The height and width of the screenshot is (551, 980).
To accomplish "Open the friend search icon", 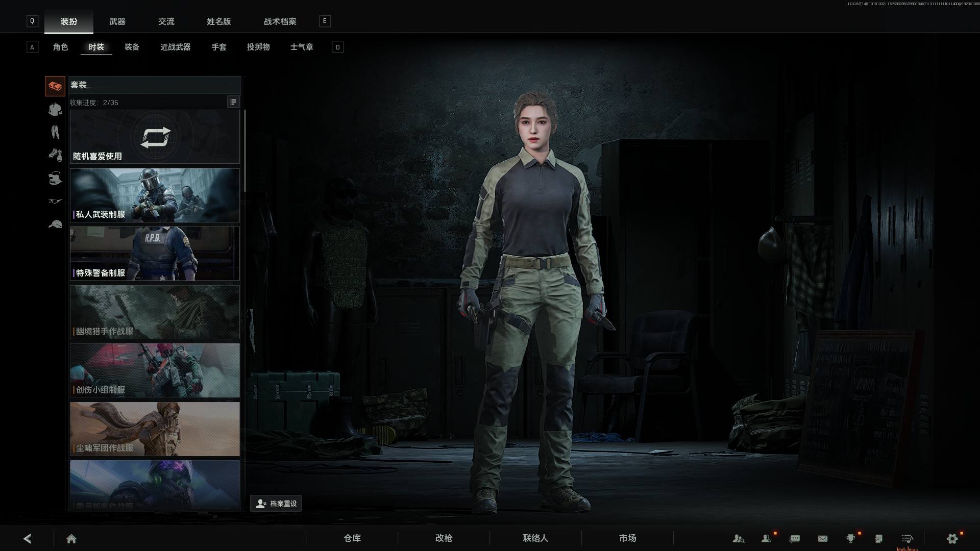I will (738, 538).
